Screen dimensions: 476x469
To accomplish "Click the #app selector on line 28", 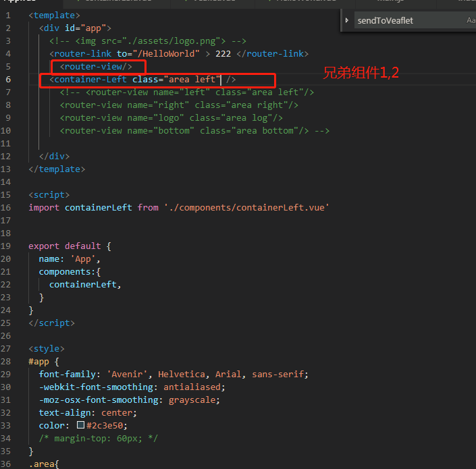I will click(x=38, y=362).
